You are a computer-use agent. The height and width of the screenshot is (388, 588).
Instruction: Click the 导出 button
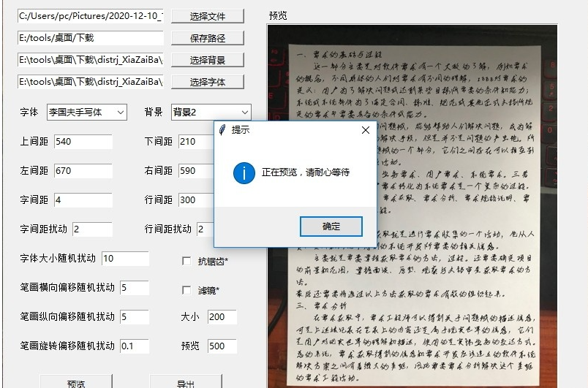[186, 382]
